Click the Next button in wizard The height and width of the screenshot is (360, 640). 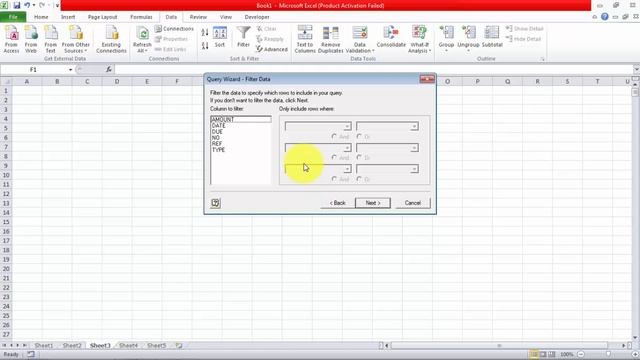(373, 203)
